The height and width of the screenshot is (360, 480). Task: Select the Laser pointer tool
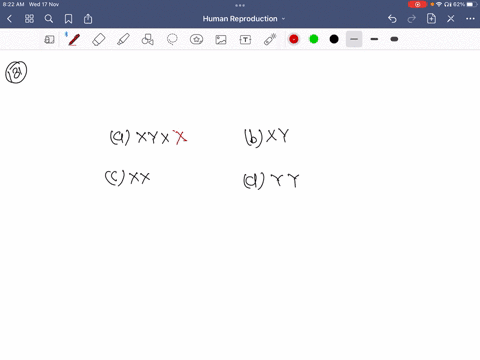270,40
